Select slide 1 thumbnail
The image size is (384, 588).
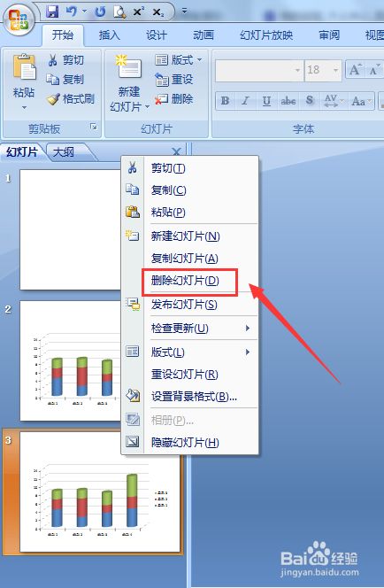pyautogui.click(x=71, y=229)
